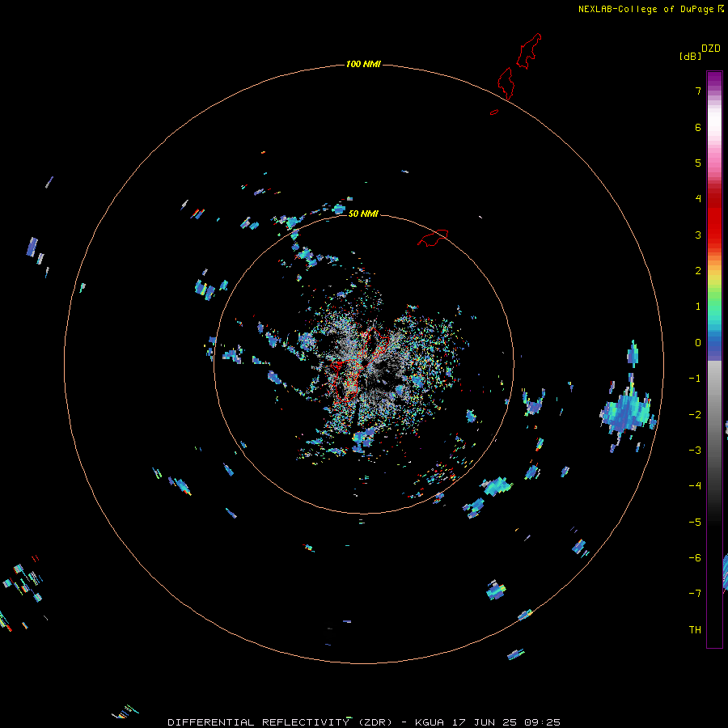Click the -5 dB label on the color scale
The height and width of the screenshot is (728, 728).
point(695,523)
